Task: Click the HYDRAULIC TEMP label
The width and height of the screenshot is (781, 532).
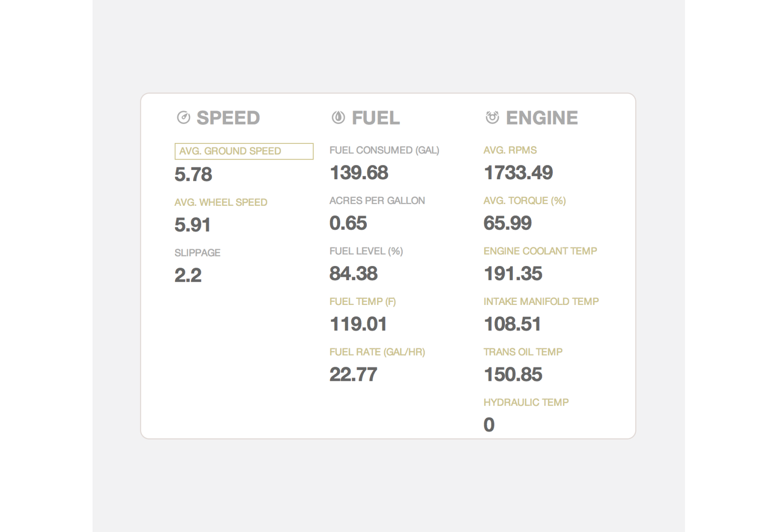Action: [x=526, y=402]
